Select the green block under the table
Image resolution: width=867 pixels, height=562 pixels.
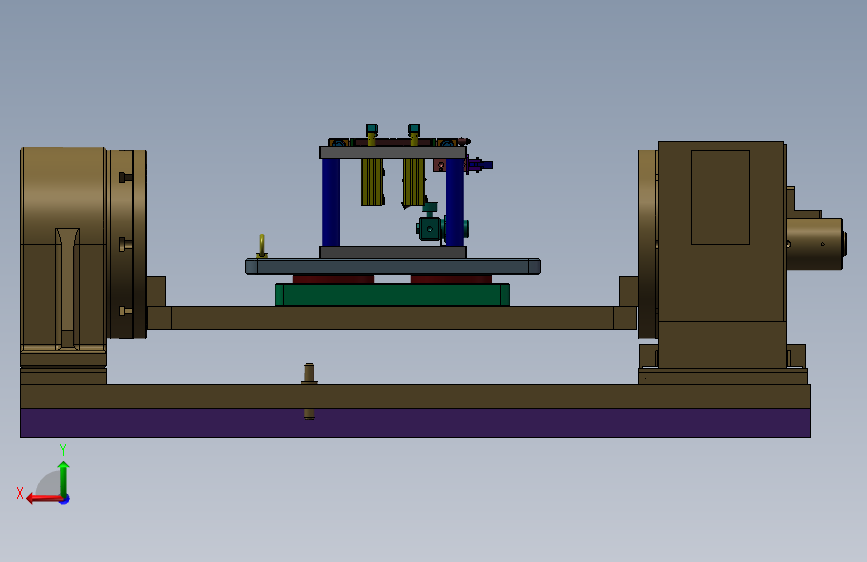pos(392,294)
